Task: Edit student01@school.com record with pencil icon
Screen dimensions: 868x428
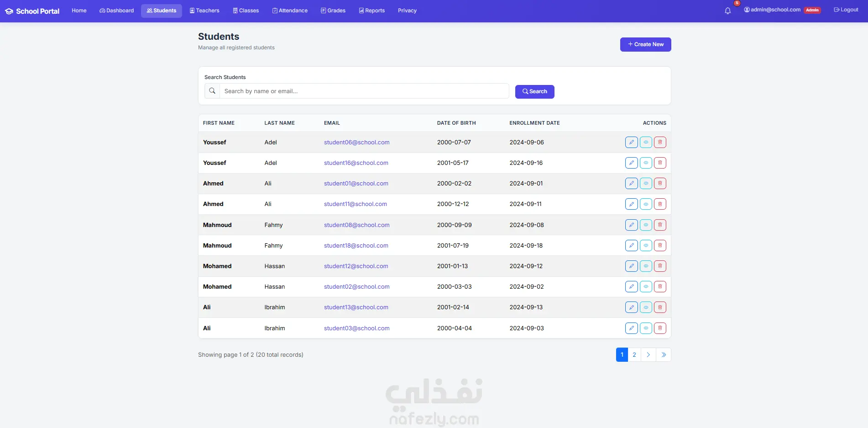Action: click(x=632, y=183)
